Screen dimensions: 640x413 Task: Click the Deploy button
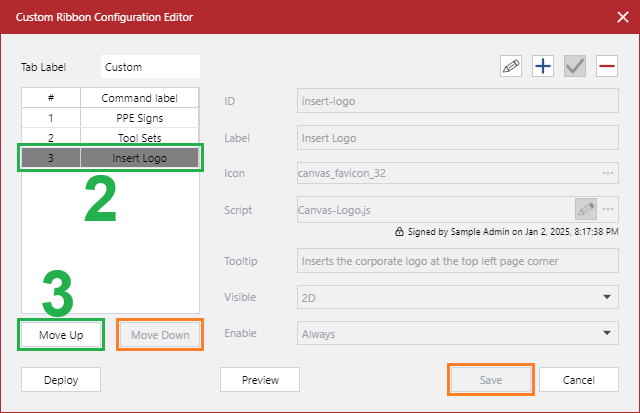tap(60, 380)
